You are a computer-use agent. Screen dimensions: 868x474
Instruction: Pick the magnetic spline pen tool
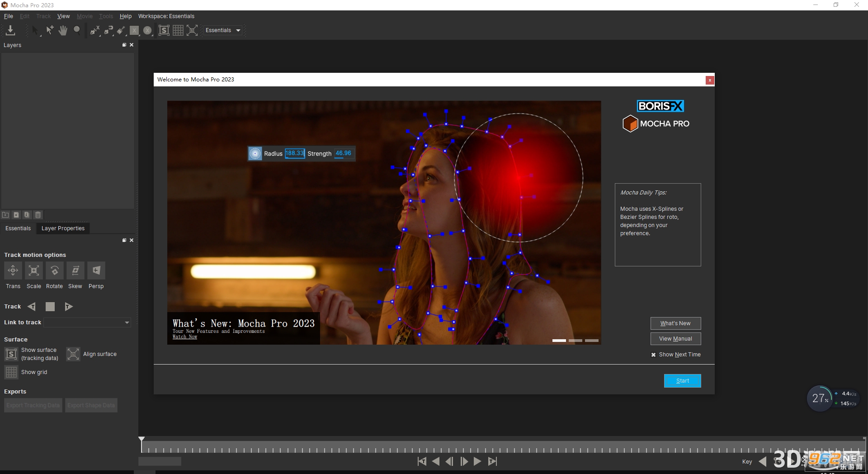coord(108,30)
